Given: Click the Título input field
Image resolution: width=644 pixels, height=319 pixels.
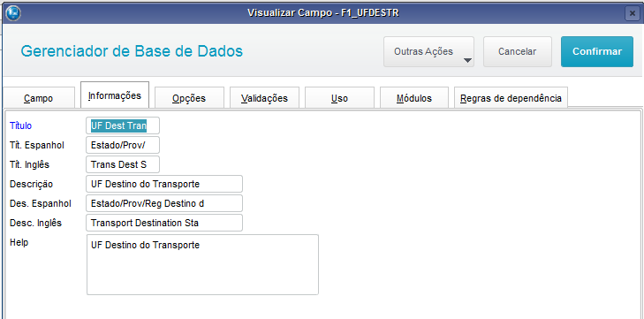Looking at the screenshot, I should tap(123, 125).
